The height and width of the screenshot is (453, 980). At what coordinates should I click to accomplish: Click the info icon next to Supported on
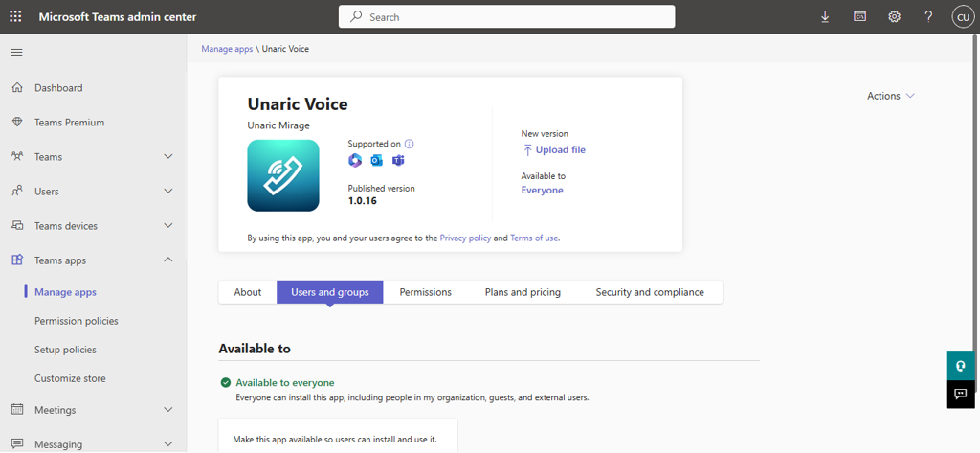point(410,144)
